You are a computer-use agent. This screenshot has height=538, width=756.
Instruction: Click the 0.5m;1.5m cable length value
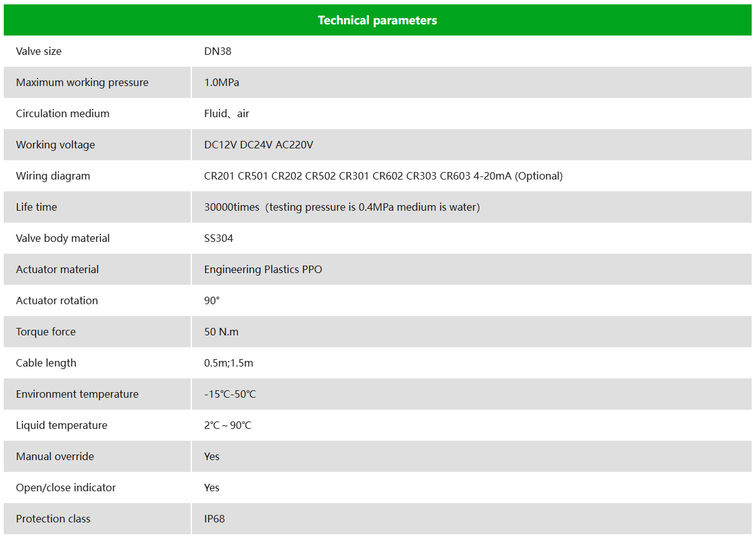229,363
